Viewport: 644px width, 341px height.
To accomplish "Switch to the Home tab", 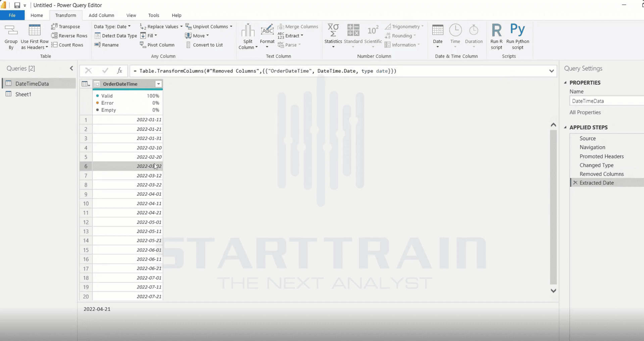I will [37, 15].
